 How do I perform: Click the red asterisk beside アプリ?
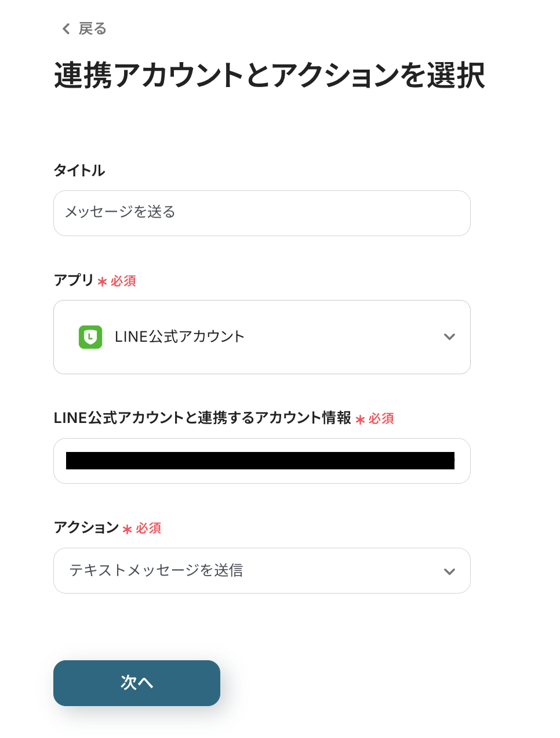102,281
